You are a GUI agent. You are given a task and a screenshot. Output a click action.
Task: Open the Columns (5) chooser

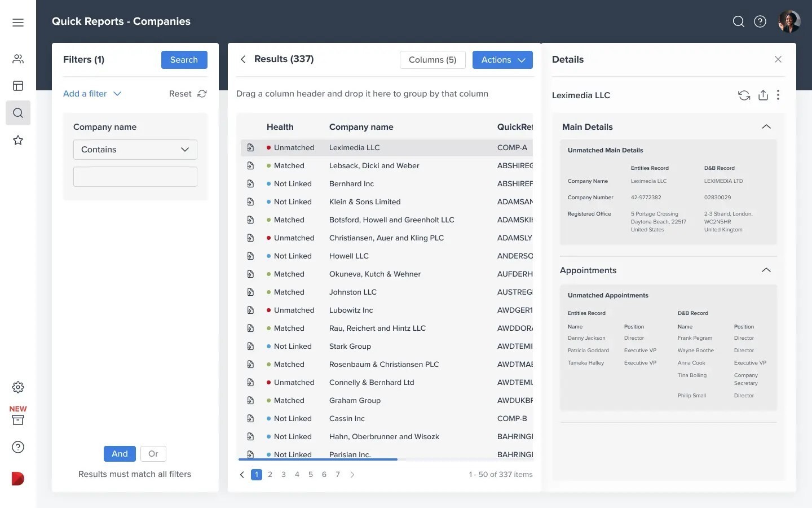tap(433, 60)
